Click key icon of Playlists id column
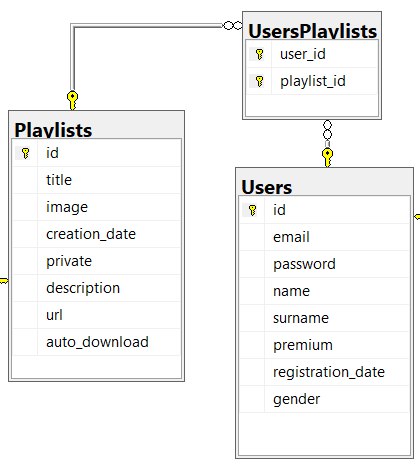Viewport: 420px width, 465px height. [x=25, y=153]
